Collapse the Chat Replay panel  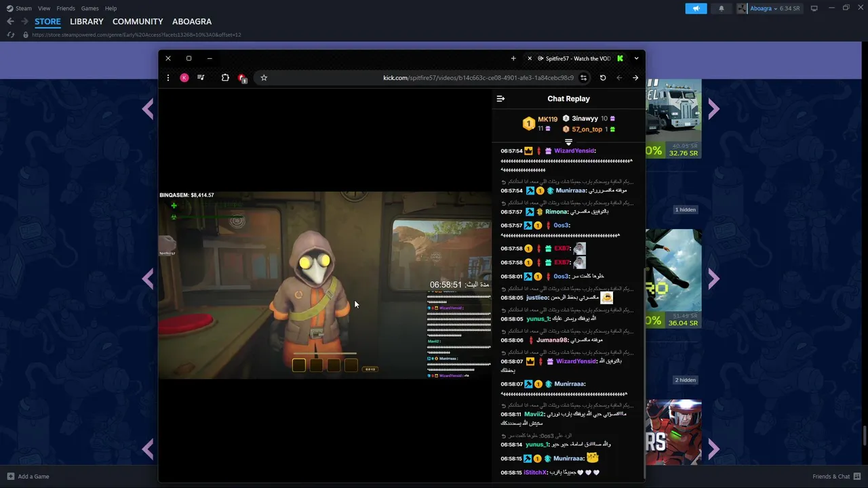[x=500, y=99]
